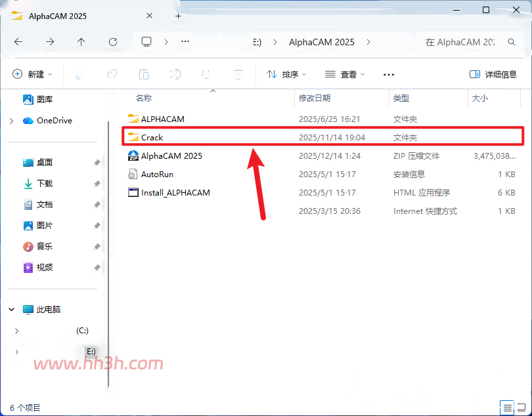Select the AlphaCAM 2025 ZIP file

(322, 156)
